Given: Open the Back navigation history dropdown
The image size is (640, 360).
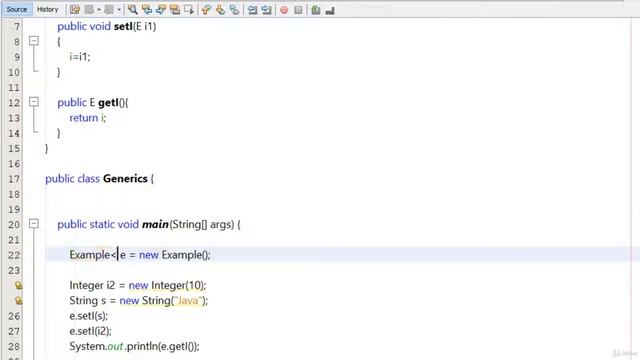Looking at the screenshot, I should pos(99,10).
